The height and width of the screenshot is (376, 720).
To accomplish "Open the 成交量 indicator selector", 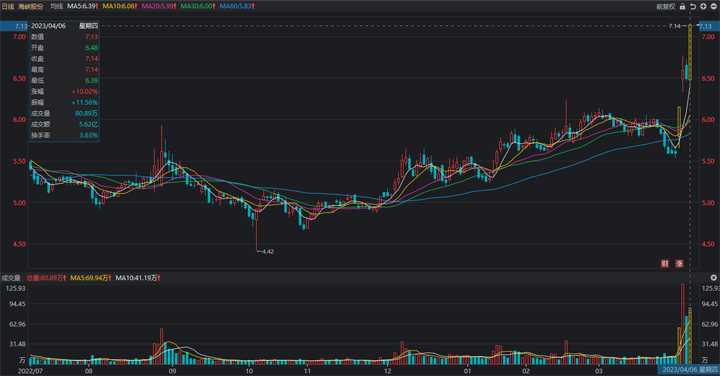I will click(x=11, y=278).
